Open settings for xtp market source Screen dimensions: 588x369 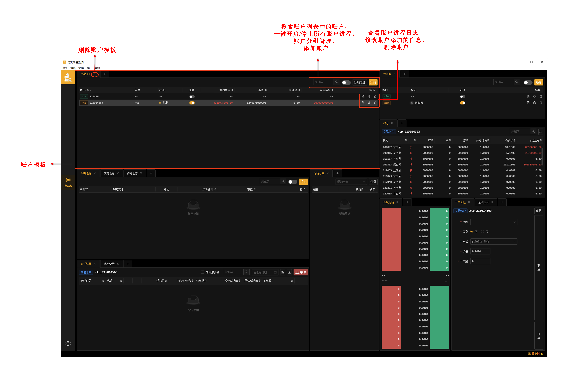point(535,103)
